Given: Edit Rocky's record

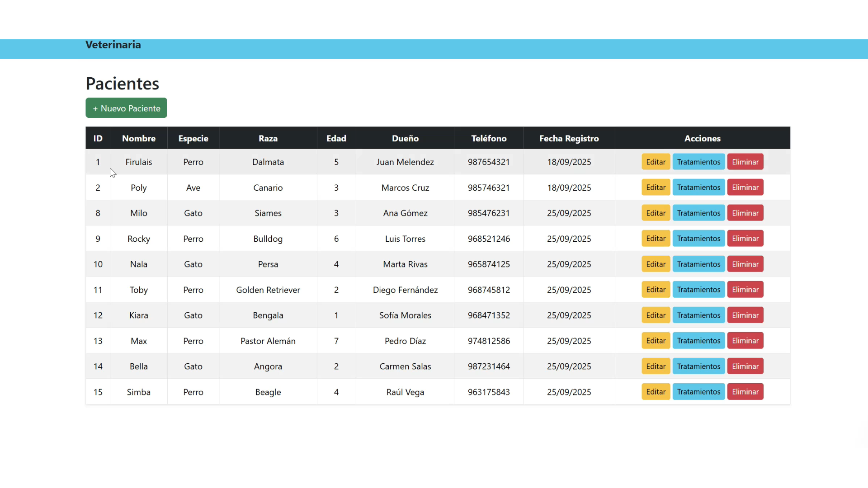Looking at the screenshot, I should pos(656,239).
